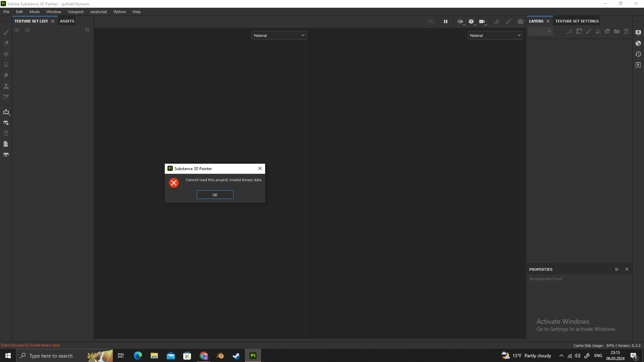This screenshot has width=644, height=362.
Task: Open the Viewport menu
Action: point(76,12)
